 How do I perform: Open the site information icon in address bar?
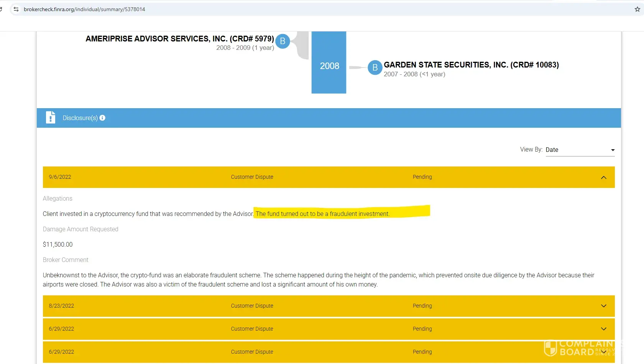[16, 9]
